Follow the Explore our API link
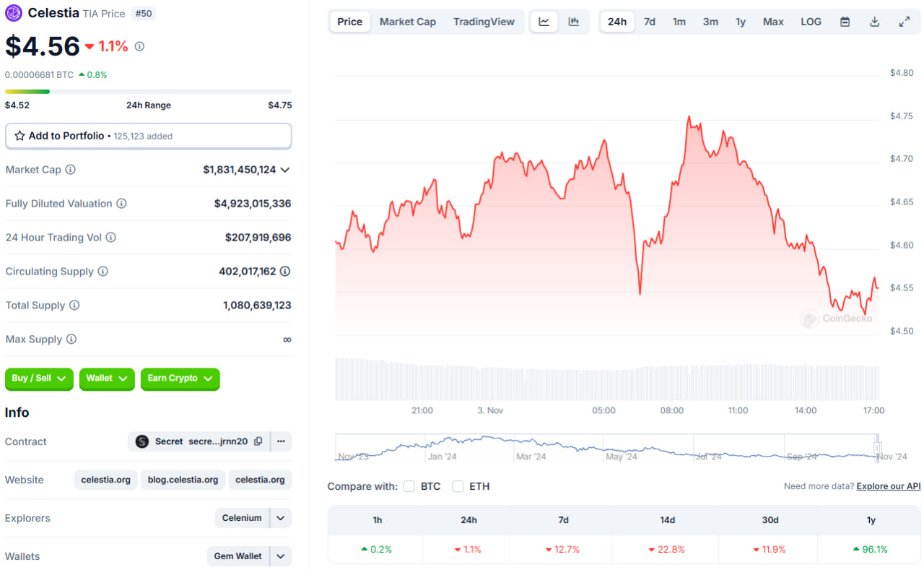 pos(889,486)
